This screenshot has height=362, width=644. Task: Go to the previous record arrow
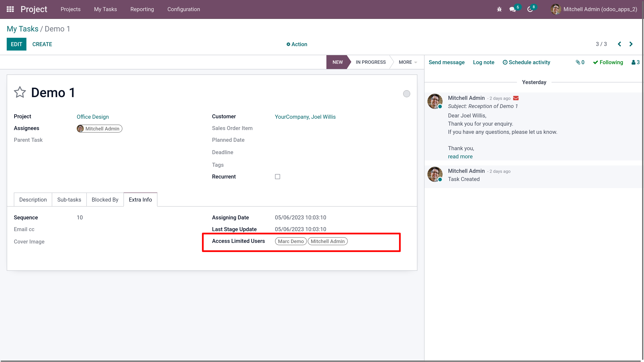pos(619,44)
